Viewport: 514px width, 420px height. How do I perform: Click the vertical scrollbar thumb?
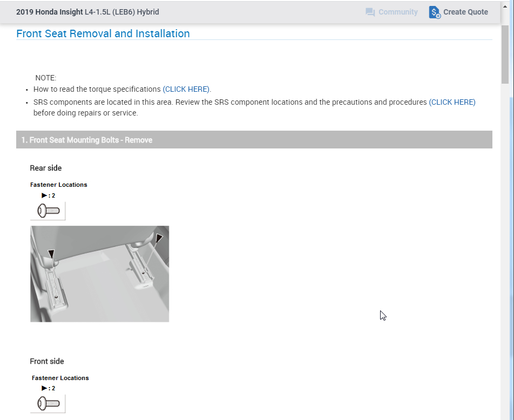[505, 54]
